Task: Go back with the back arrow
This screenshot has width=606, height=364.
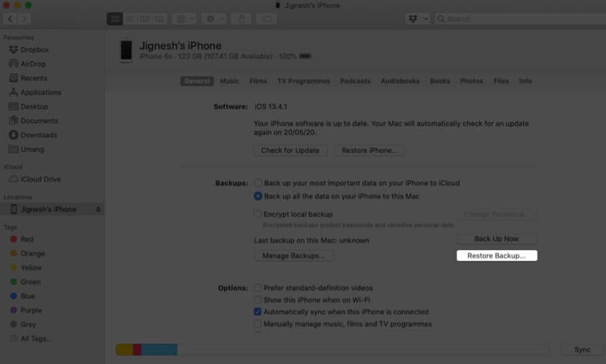Action: [x=10, y=19]
